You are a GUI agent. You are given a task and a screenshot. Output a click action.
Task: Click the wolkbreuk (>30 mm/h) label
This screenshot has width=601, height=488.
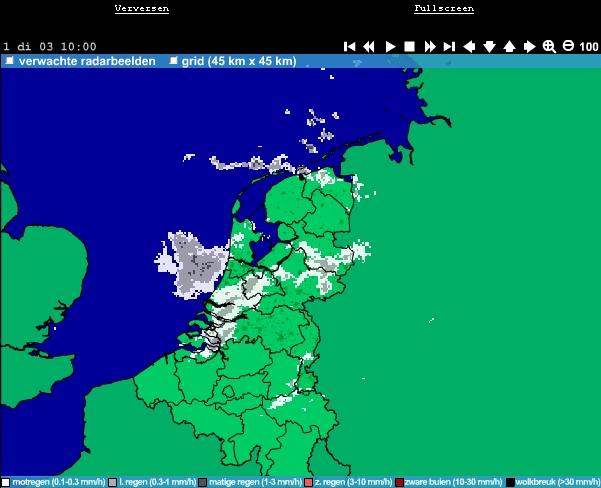coord(558,482)
